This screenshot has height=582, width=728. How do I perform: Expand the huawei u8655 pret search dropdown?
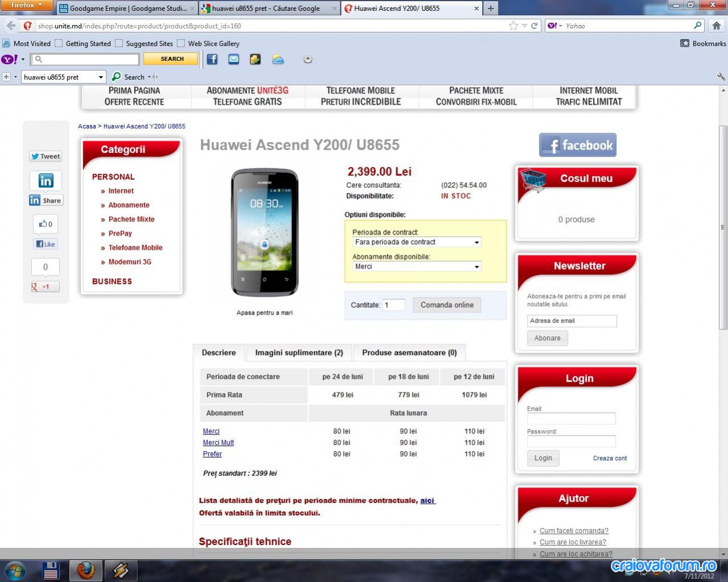[x=101, y=77]
